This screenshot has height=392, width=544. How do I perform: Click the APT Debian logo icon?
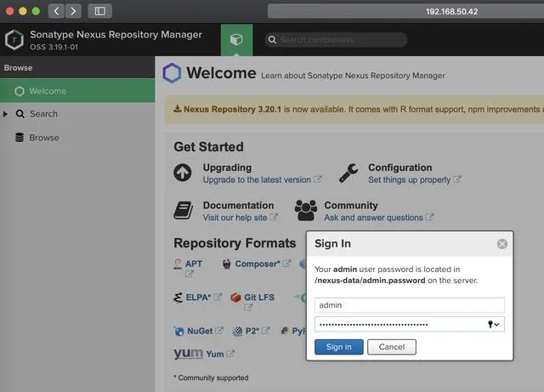pyautogui.click(x=178, y=264)
